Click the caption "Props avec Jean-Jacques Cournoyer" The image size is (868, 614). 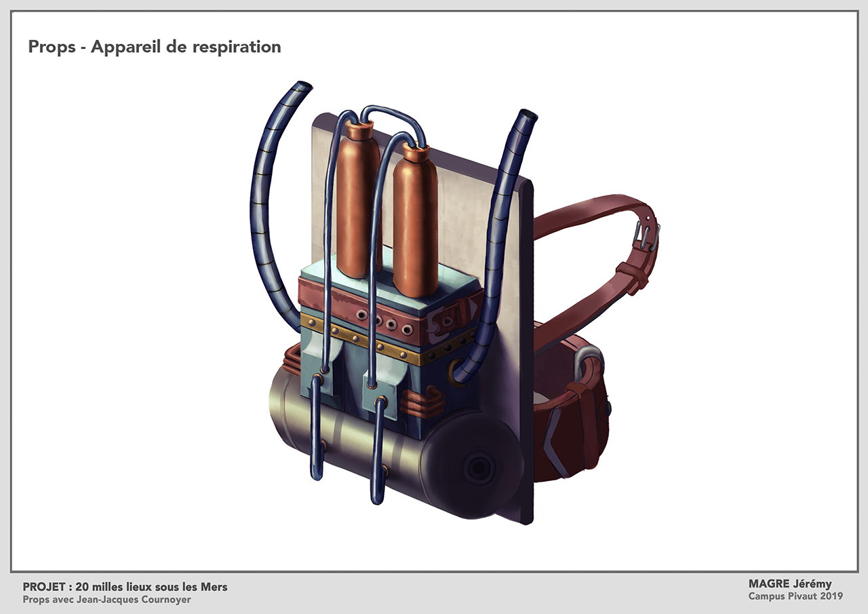[106, 600]
